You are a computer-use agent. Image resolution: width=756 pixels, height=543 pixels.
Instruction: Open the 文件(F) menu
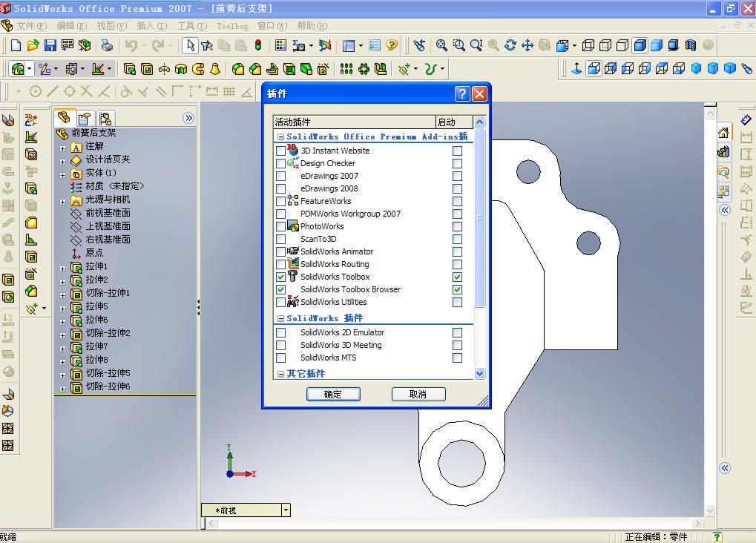(x=31, y=25)
